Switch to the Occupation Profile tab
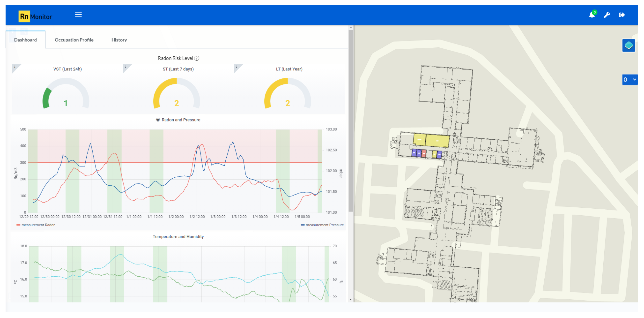The image size is (644, 318). (x=74, y=40)
